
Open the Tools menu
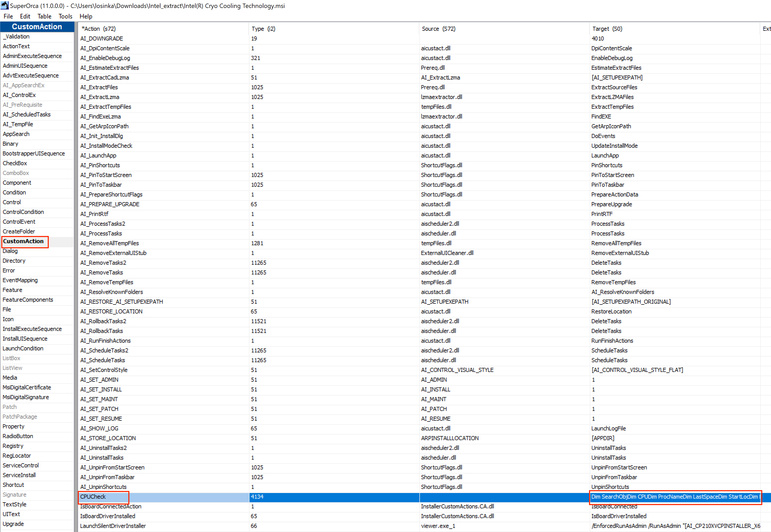click(x=65, y=16)
